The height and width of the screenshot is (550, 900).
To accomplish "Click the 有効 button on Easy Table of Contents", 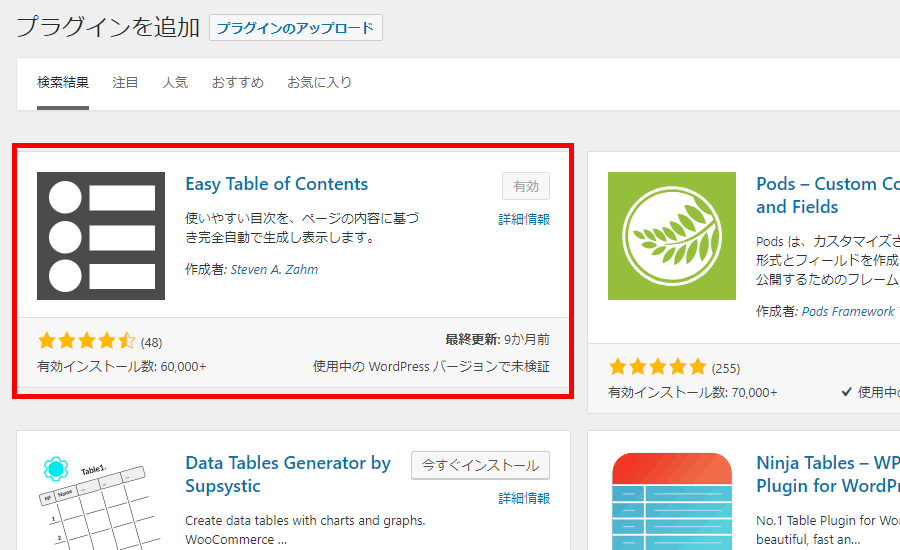I will [525, 186].
